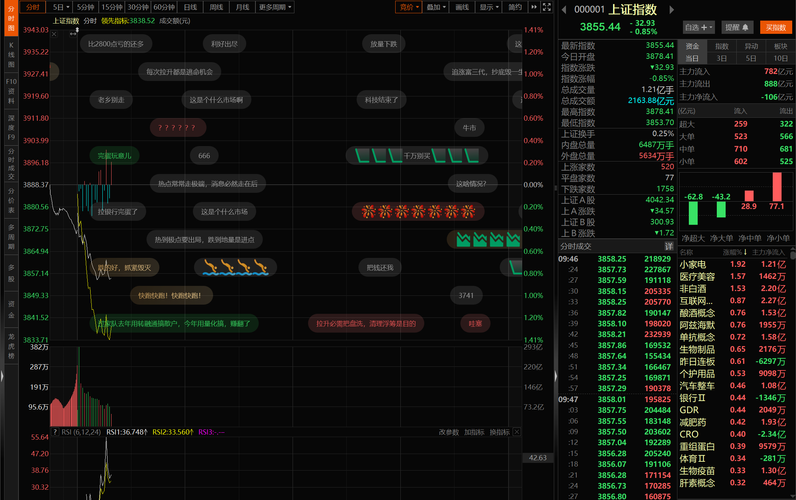This screenshot has height=500, width=796.
Task: Switch to the 5分钟 chart
Action: coord(85,7)
